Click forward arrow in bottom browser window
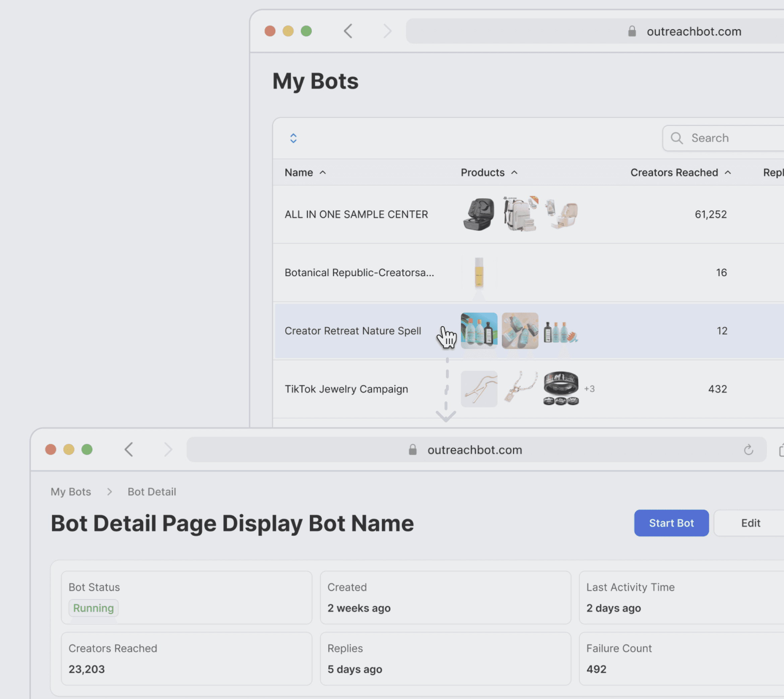The height and width of the screenshot is (699, 784). [x=168, y=449]
